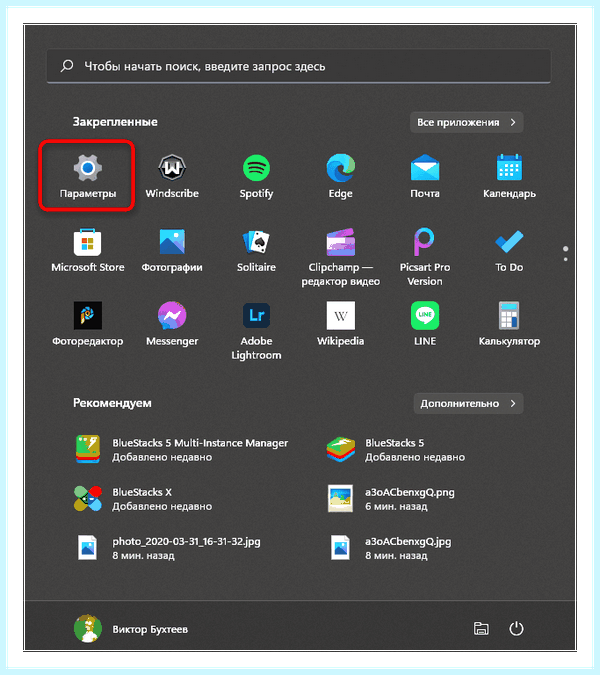600x675 pixels.
Task: Open the Виктор Бухтеев account menu
Action: point(131,629)
